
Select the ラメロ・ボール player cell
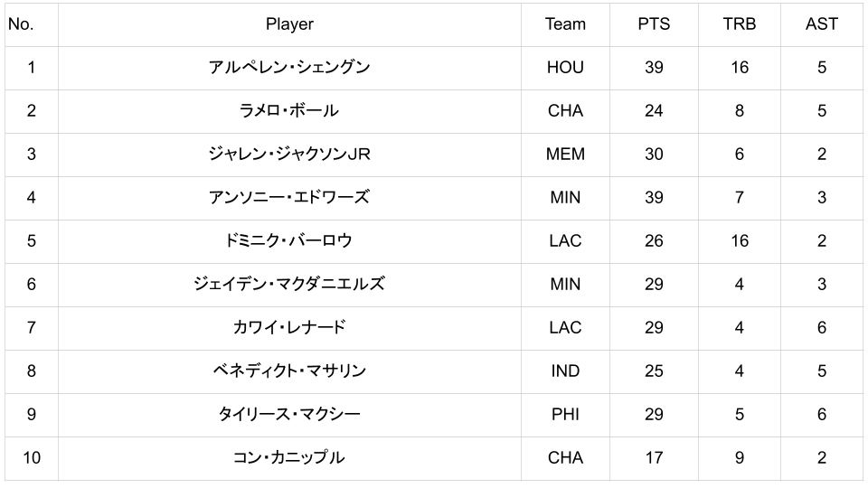tap(289, 111)
